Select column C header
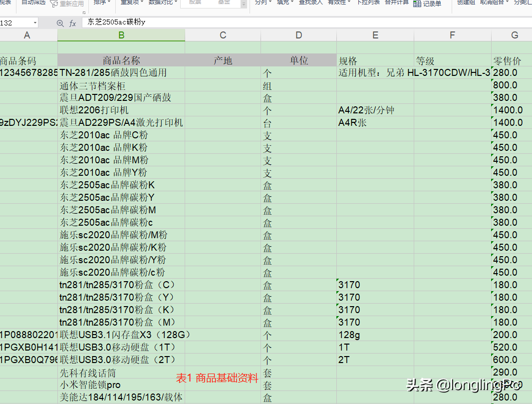Viewport: 532px width, 404px height. tap(223, 35)
